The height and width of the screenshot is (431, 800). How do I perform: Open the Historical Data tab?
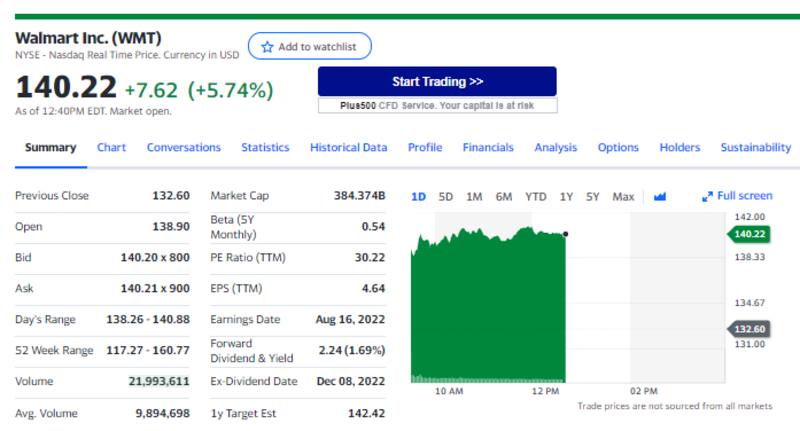click(x=348, y=148)
